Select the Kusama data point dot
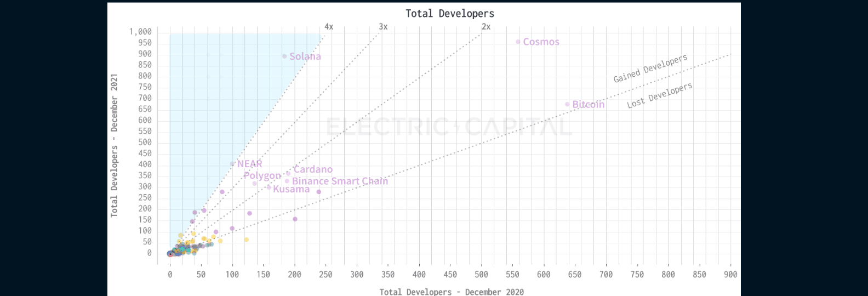Image resolution: width=868 pixels, height=296 pixels. point(269,187)
